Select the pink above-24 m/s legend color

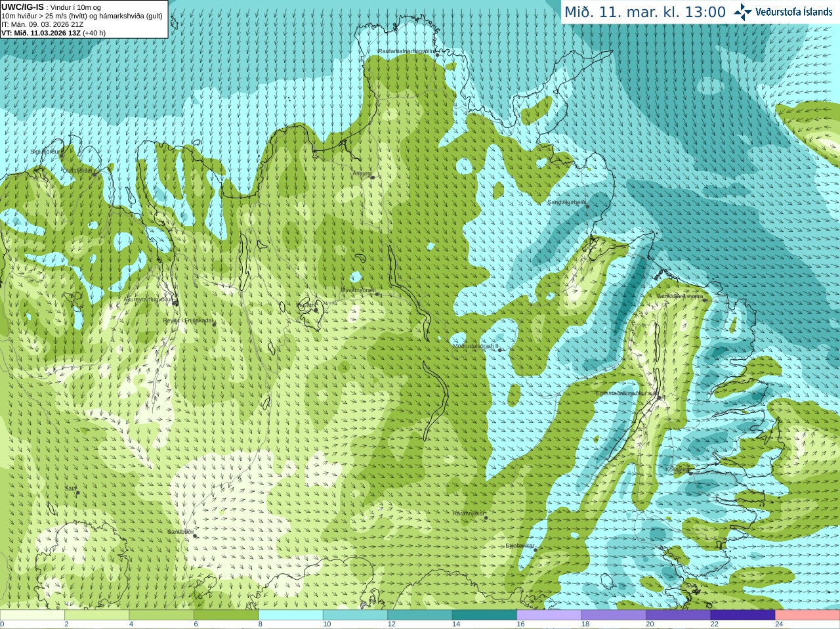808,615
